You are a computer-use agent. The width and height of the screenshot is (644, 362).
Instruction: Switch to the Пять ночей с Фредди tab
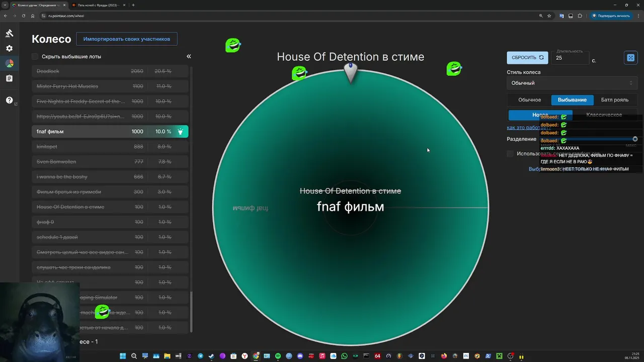[x=98, y=5]
